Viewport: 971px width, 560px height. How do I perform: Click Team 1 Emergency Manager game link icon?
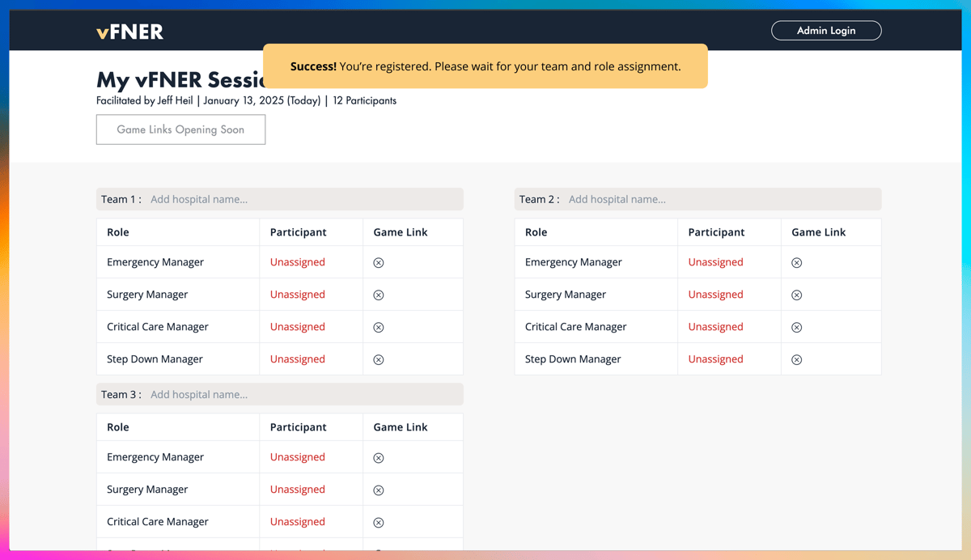coord(379,263)
